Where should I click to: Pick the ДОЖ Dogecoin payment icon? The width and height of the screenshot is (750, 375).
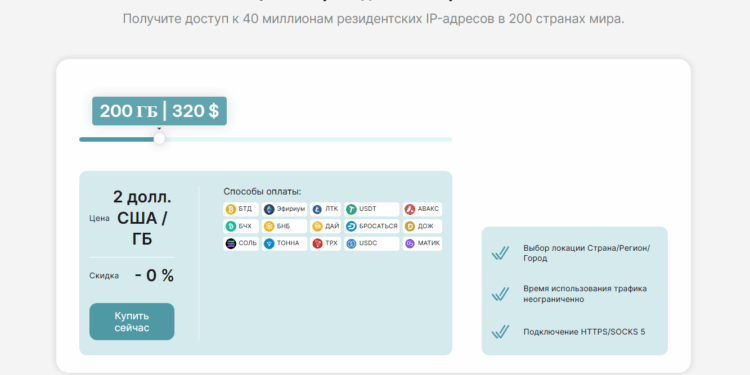pyautogui.click(x=422, y=226)
